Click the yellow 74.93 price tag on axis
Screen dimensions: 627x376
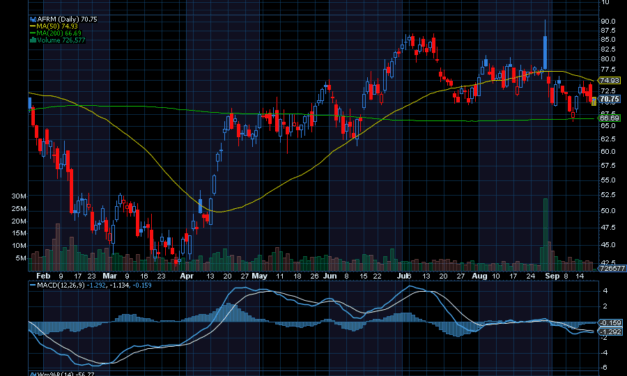pos(609,80)
